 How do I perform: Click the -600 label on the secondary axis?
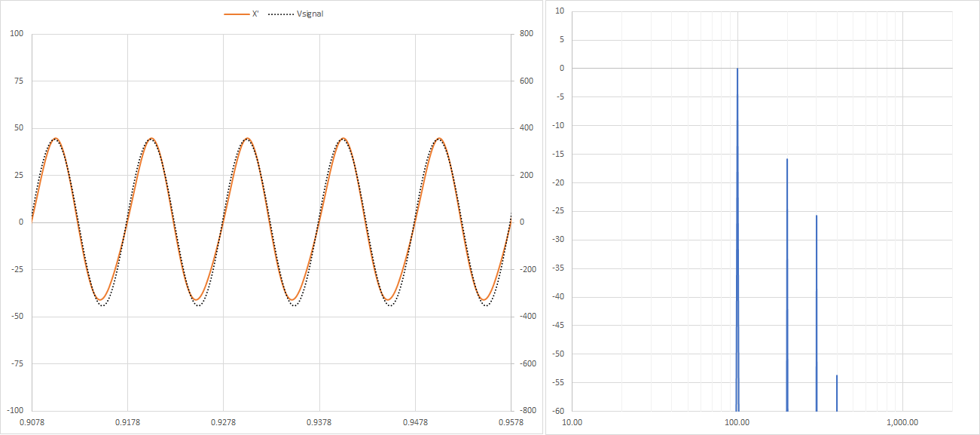point(527,363)
